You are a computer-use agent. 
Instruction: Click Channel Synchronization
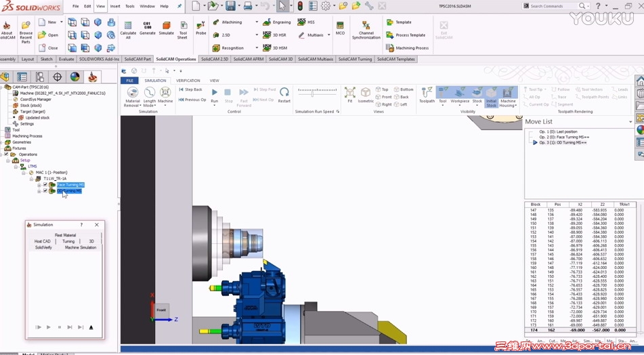pos(366,30)
